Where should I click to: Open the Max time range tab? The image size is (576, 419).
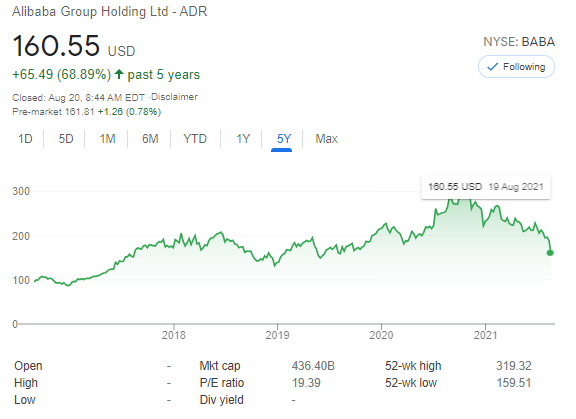click(x=326, y=139)
